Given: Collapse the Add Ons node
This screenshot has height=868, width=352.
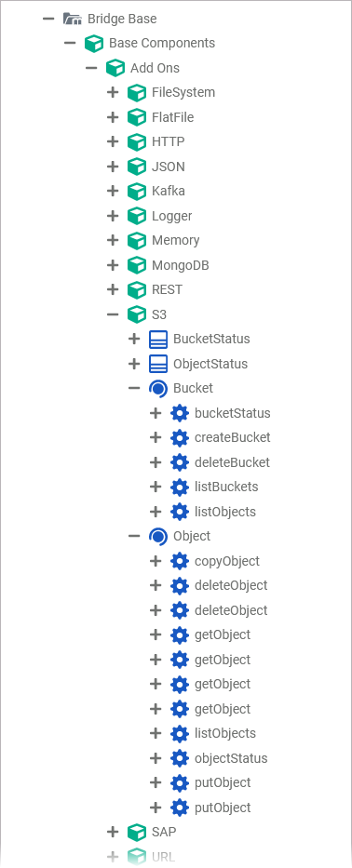Looking at the screenshot, I should click(91, 68).
